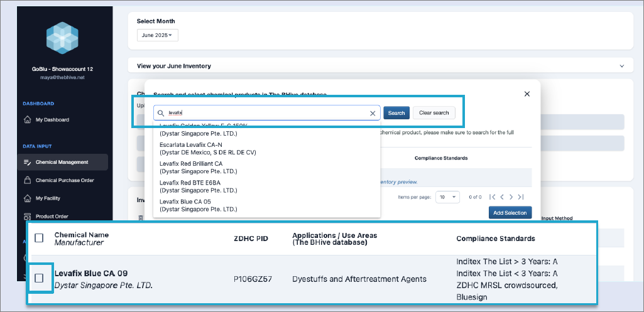Clear the levafix text with X icon
Image resolution: width=644 pixels, height=312 pixels.
click(373, 113)
